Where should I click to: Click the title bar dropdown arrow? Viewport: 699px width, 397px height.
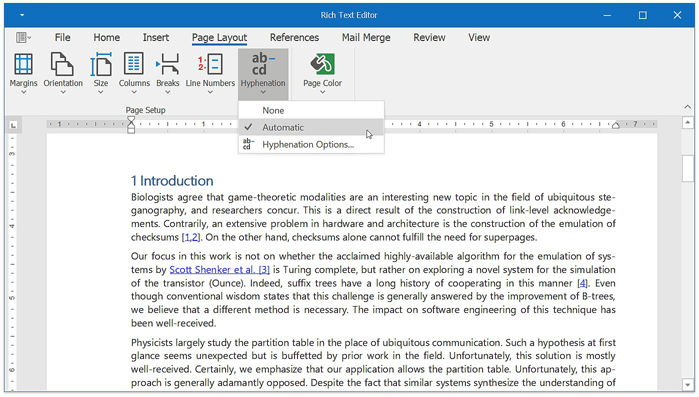pos(22,15)
